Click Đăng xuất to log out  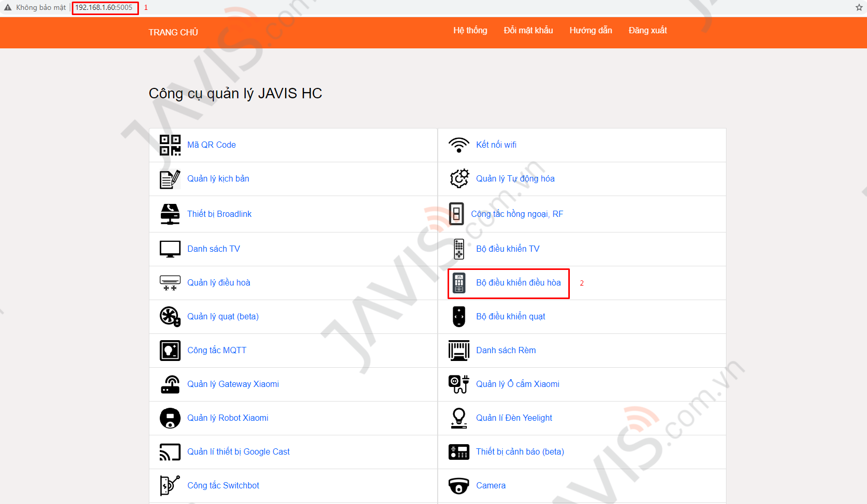click(x=647, y=30)
